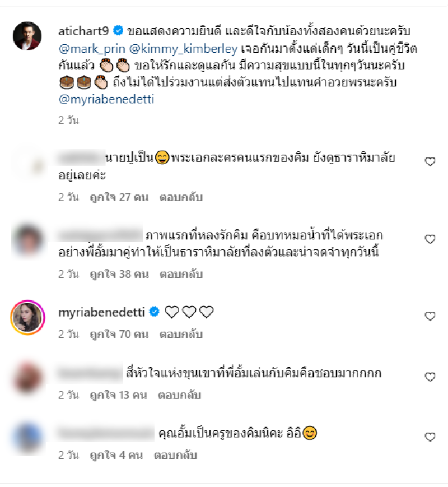
Task: Click verified badge next to atichart9
Action: (x=118, y=30)
